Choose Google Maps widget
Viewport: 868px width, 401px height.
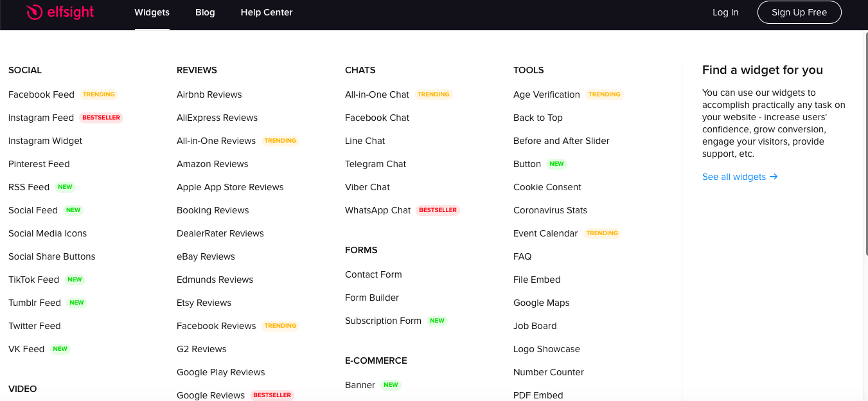(542, 303)
